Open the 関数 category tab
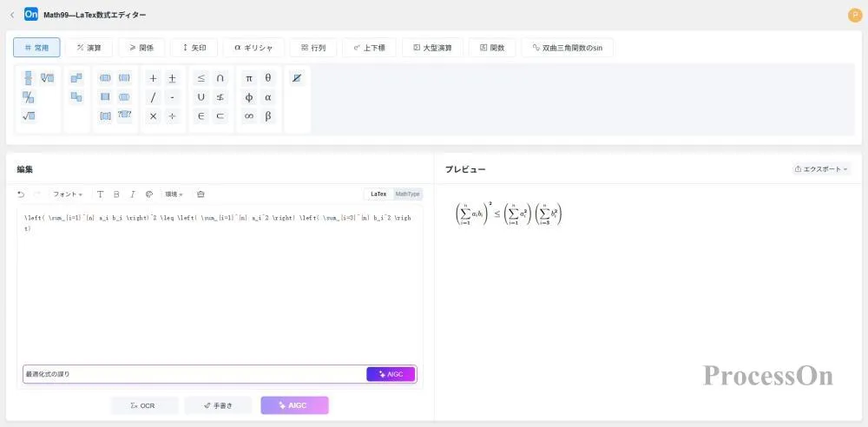Image resolution: width=868 pixels, height=427 pixels. (492, 48)
